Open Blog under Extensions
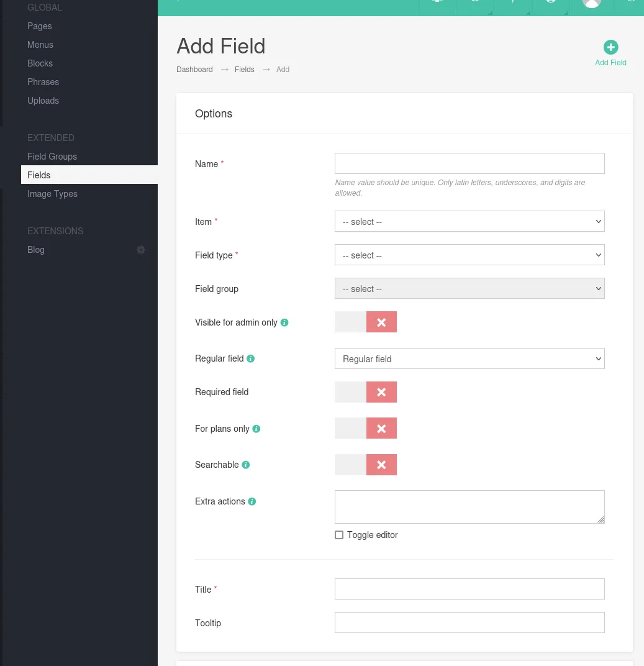This screenshot has width=644, height=666. pos(35,250)
